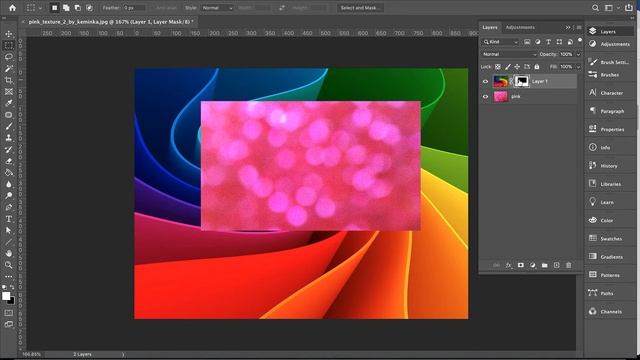Open the Edit Toolbar three-dots button
The height and width of the screenshot is (360, 640).
[x=9, y=277]
